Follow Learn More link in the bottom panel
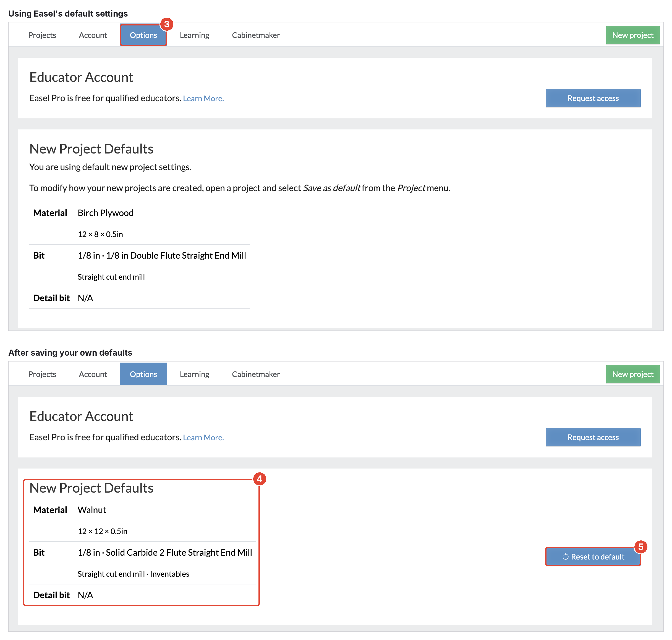 (x=203, y=438)
